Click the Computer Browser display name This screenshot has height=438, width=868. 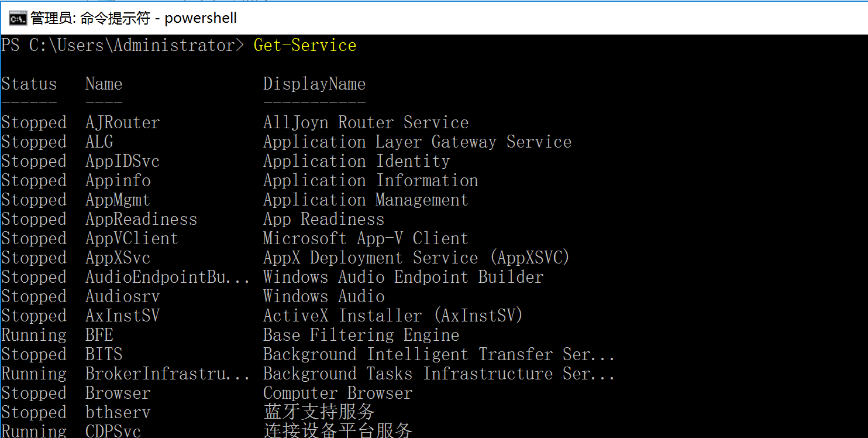tap(337, 393)
